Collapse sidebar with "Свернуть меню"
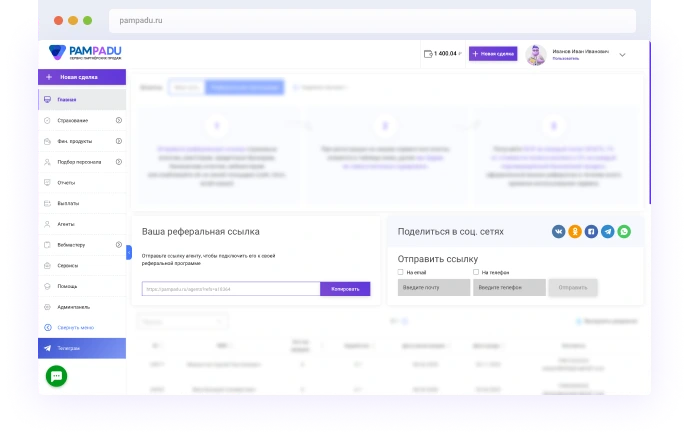Screen dimensions: 689x438 tap(75, 327)
